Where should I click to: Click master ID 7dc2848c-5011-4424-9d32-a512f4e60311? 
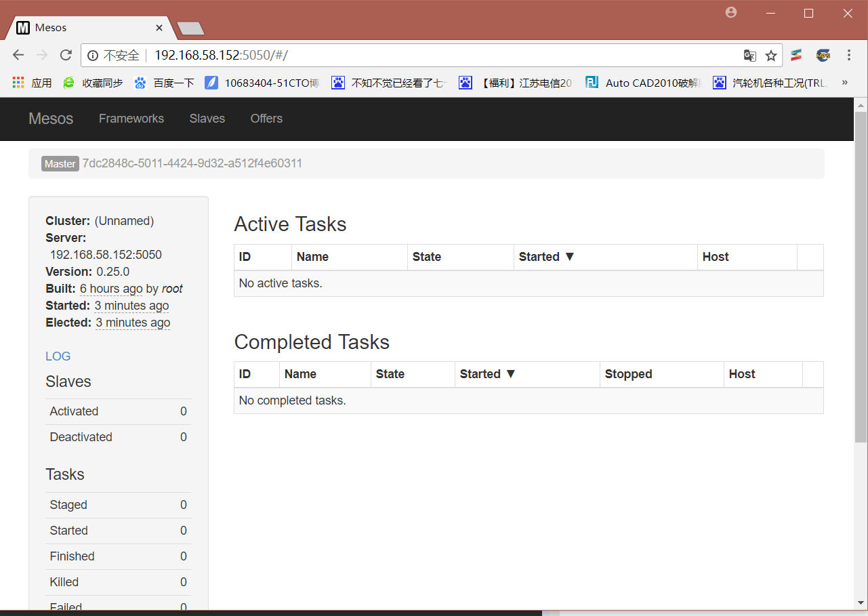(192, 163)
